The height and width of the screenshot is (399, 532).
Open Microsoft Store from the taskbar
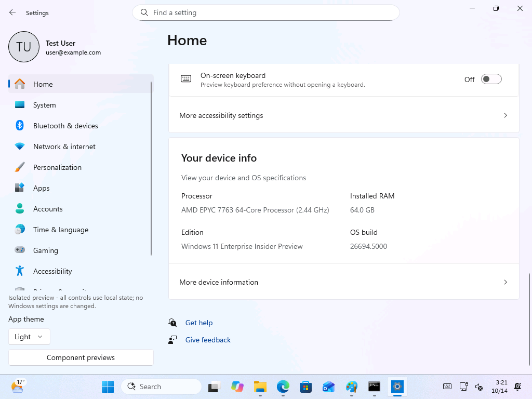click(305, 387)
